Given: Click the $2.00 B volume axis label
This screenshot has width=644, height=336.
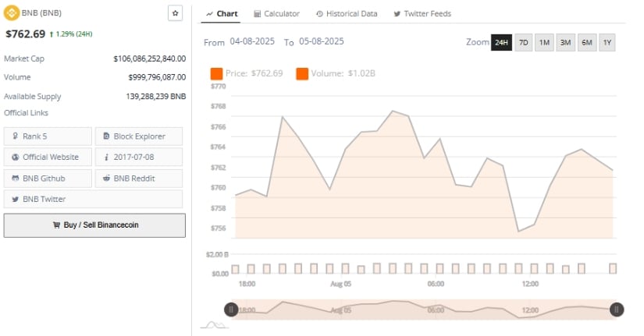Looking at the screenshot, I should click(217, 254).
